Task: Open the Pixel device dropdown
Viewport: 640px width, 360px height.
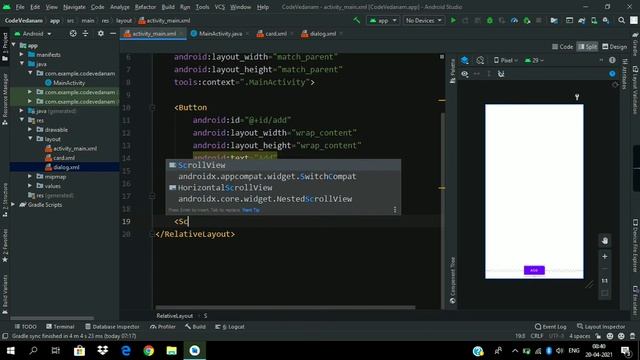Action: [505, 60]
